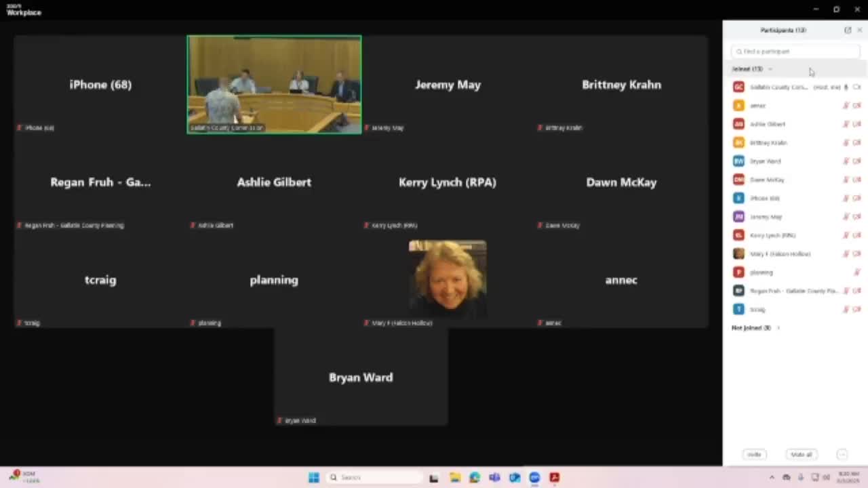Show hidden system tray icons
Screen dimensions: 868x488
point(771,478)
